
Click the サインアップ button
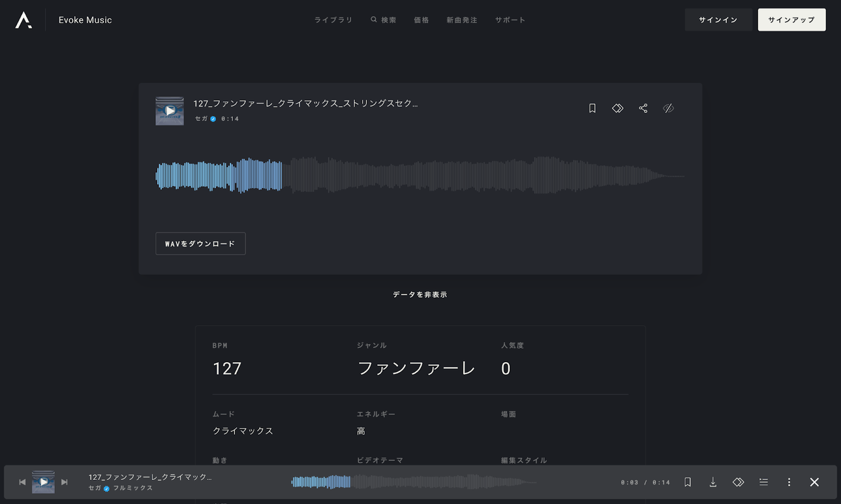[791, 20]
